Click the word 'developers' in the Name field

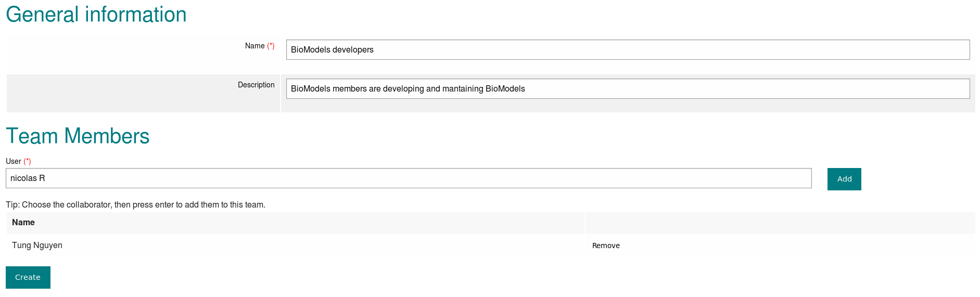[x=353, y=50]
